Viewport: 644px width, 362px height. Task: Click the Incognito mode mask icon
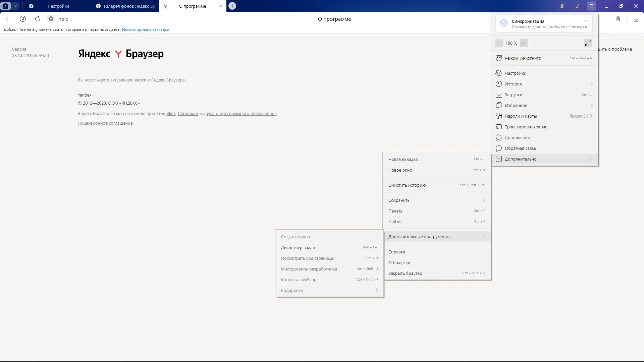(x=499, y=58)
